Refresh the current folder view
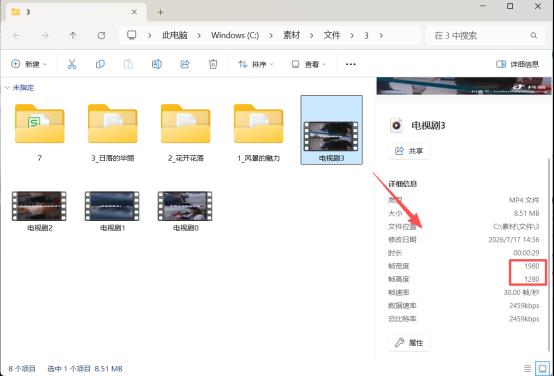The image size is (554, 376). (101, 35)
